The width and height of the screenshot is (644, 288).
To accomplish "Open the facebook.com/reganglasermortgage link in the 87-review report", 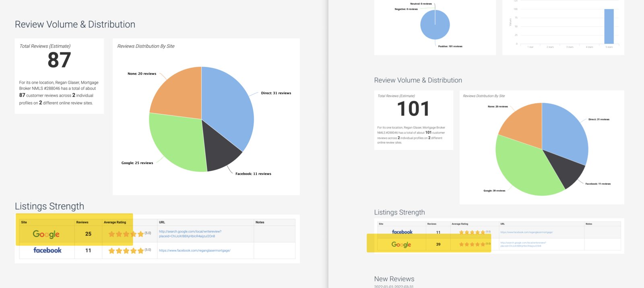I will 194,251.
